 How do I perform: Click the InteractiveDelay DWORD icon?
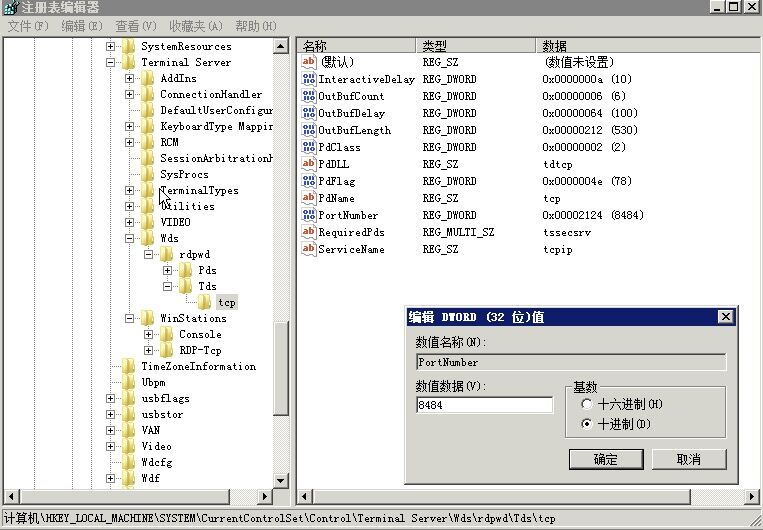point(309,79)
